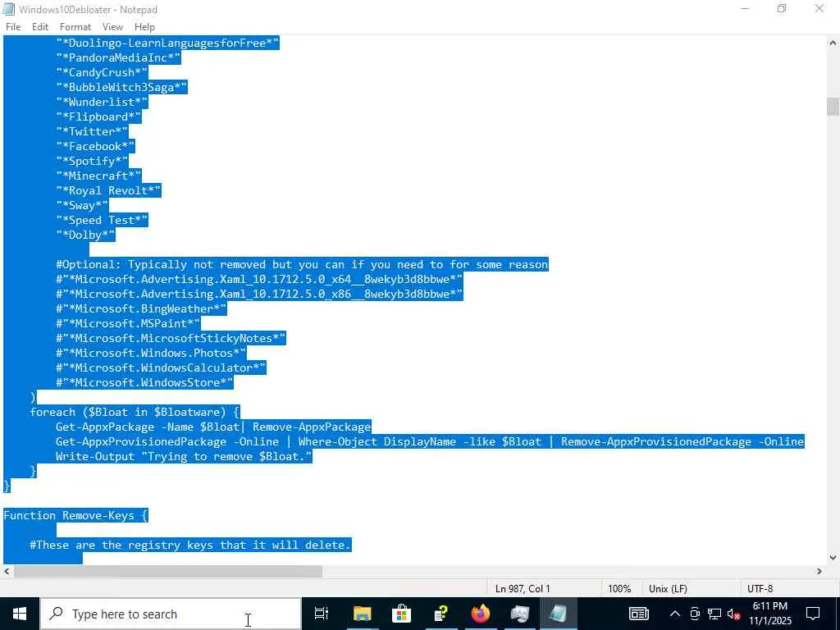The height and width of the screenshot is (630, 840).
Task: Click Advertising.Xaml x64 comment line
Action: pos(259,279)
